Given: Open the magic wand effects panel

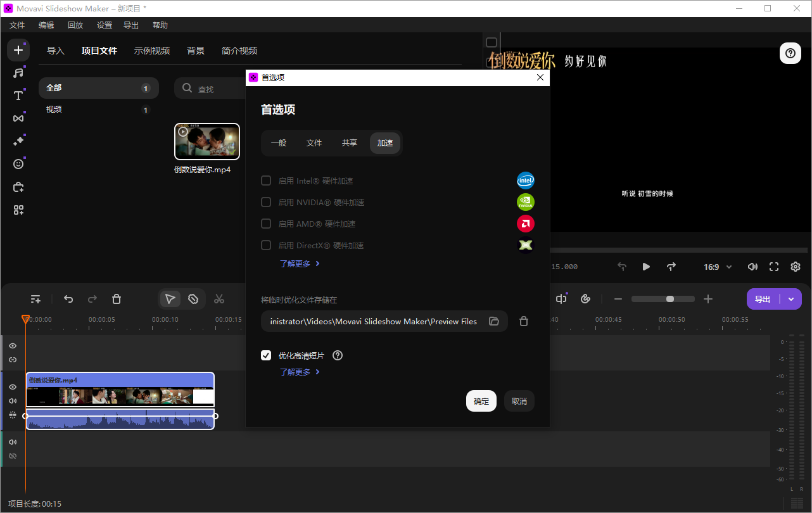Looking at the screenshot, I should (18, 141).
